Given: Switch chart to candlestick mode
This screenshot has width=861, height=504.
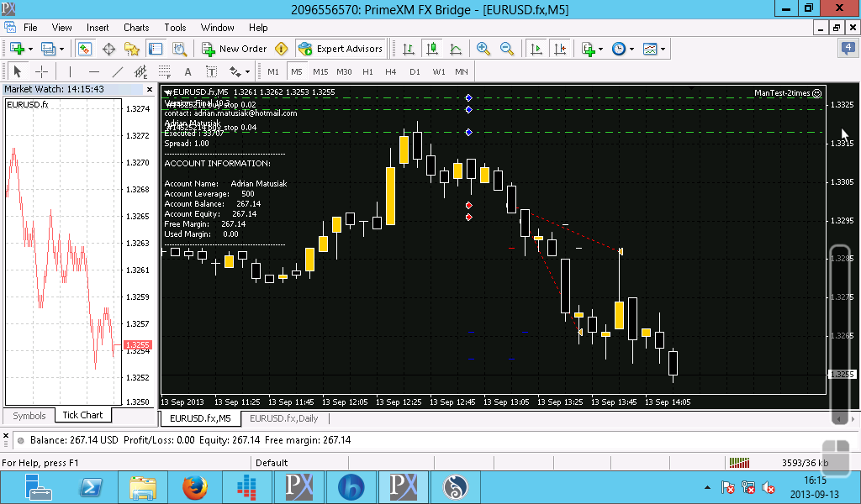Looking at the screenshot, I should coord(432,49).
